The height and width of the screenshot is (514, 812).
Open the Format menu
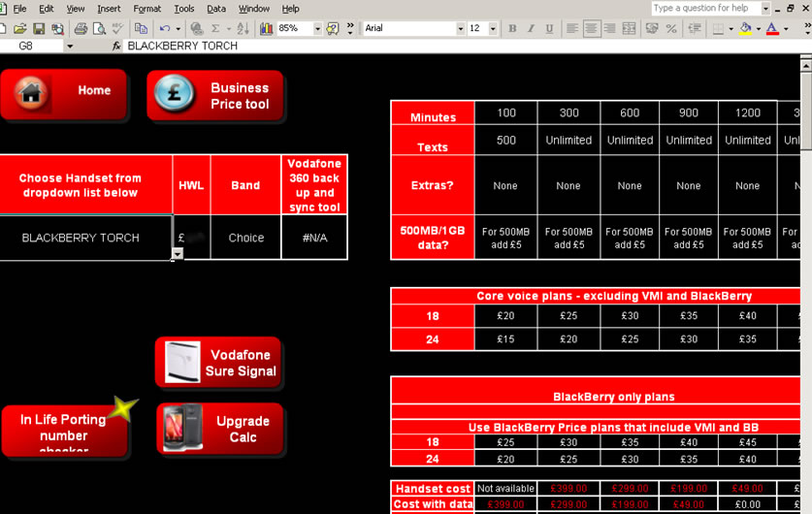click(147, 9)
